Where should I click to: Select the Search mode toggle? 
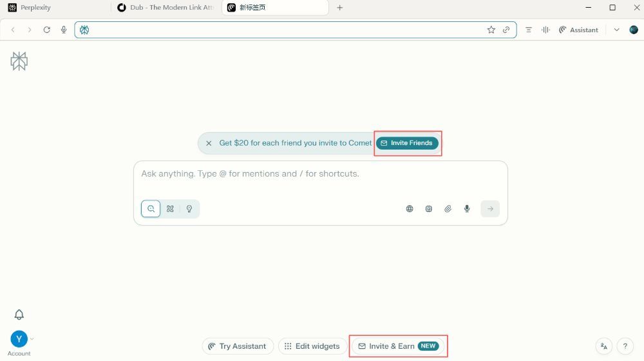pyautogui.click(x=151, y=209)
